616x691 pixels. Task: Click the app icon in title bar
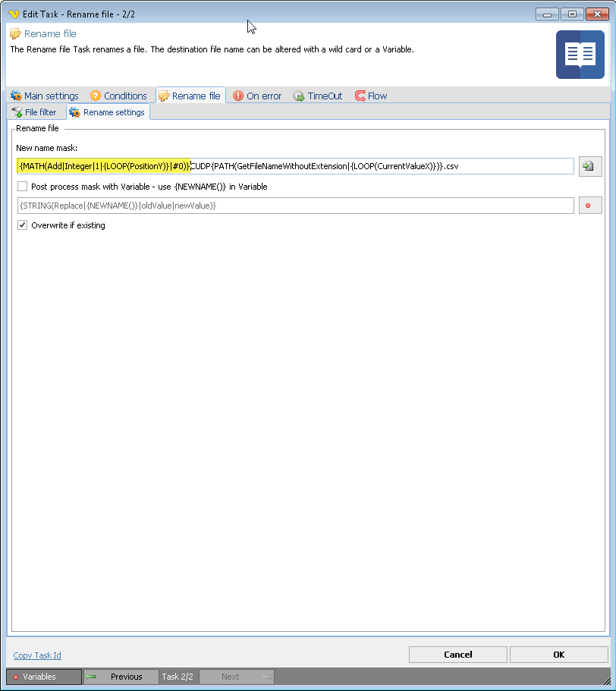[x=13, y=14]
